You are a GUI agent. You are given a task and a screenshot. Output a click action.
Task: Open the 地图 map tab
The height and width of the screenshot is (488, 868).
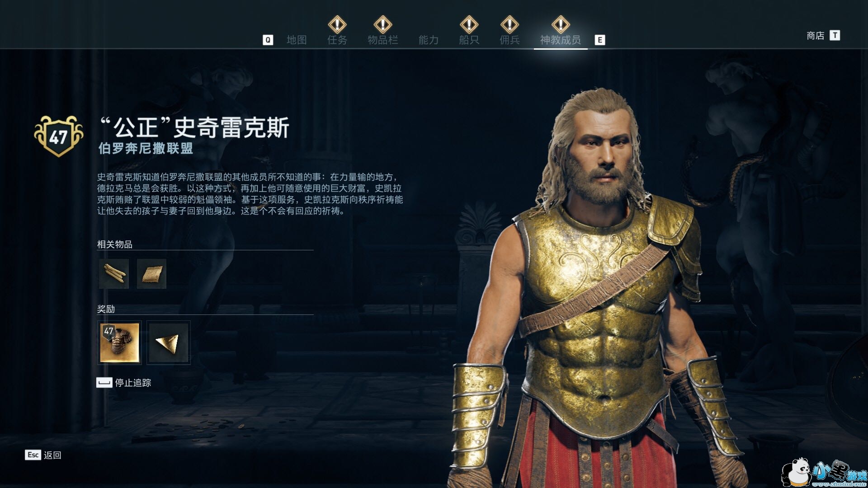[297, 40]
